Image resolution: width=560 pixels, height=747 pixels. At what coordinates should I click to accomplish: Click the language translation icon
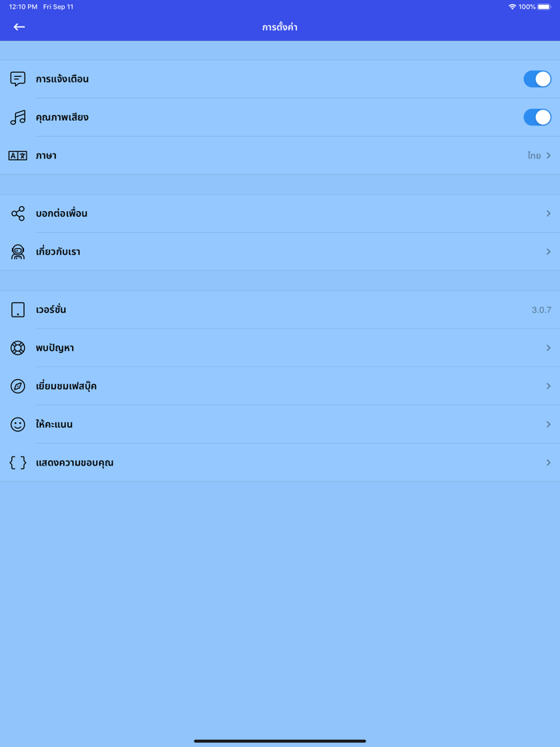click(x=18, y=155)
